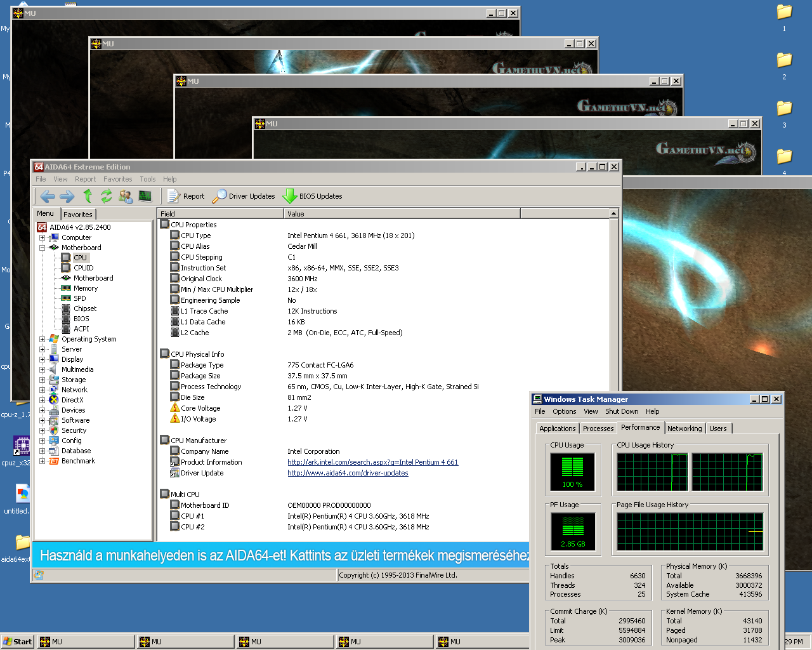Click the Security shield icon in the tree
This screenshot has height=650, width=812.
(x=54, y=430)
